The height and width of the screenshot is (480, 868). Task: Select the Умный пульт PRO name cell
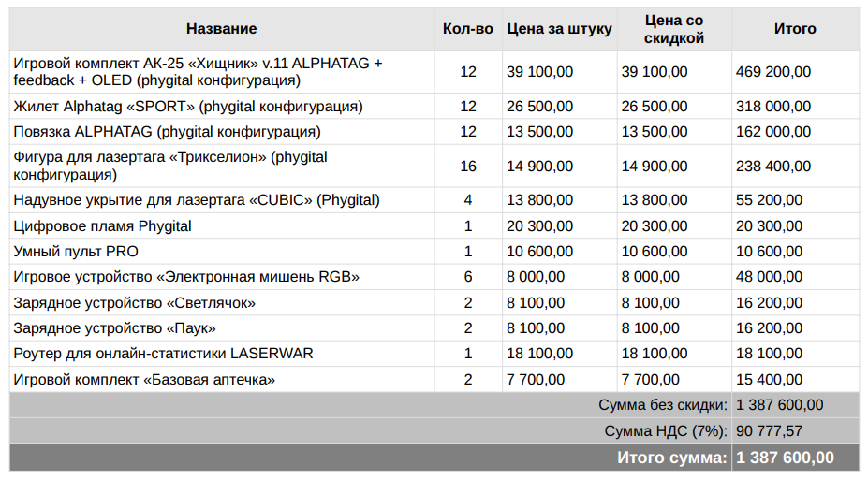point(76,252)
